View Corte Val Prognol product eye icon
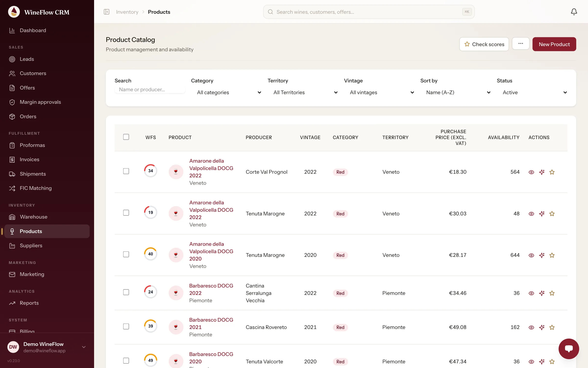This screenshot has width=588, height=368. pyautogui.click(x=531, y=172)
